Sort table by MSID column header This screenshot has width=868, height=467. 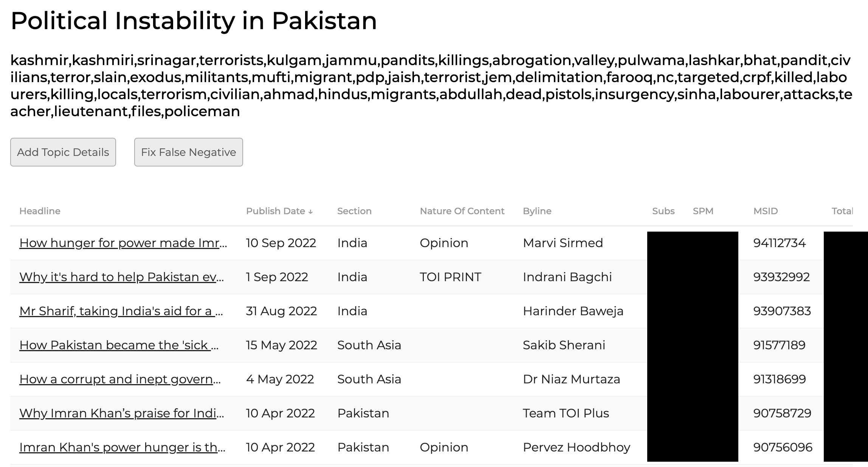(766, 211)
